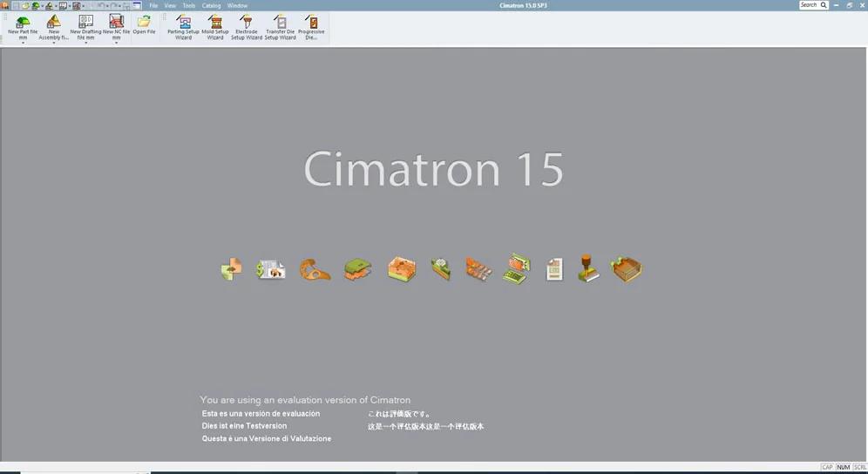Click the milling spindle NC module icon

[588, 268]
